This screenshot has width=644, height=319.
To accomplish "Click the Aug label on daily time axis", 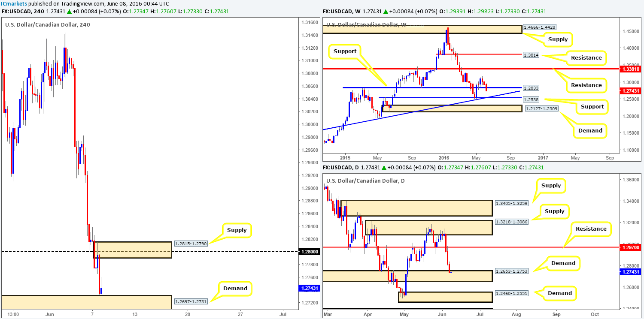I will [516, 314].
